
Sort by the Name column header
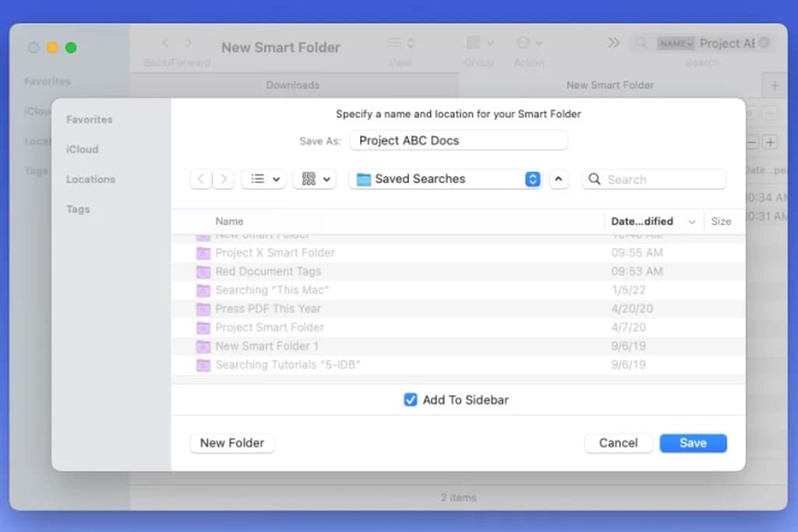[x=230, y=221]
